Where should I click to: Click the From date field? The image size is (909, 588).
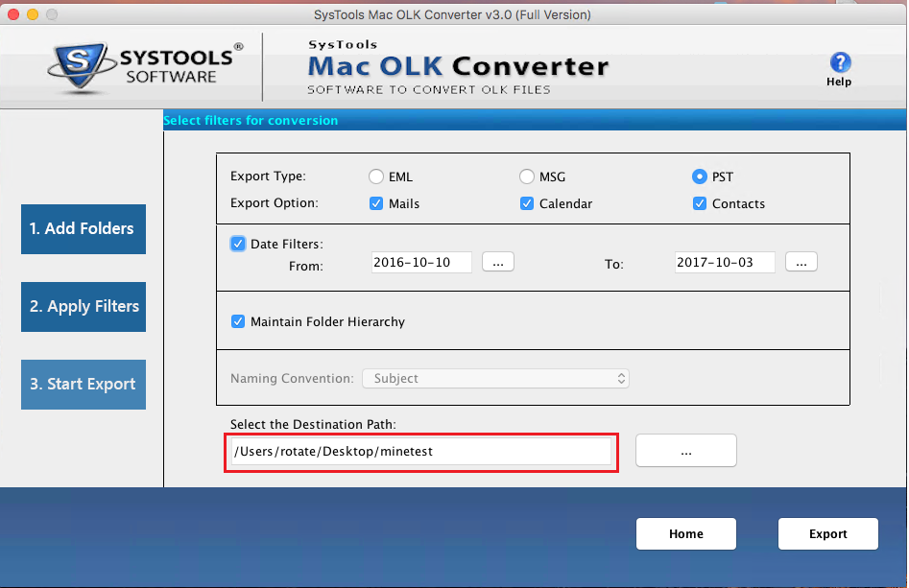pyautogui.click(x=421, y=263)
